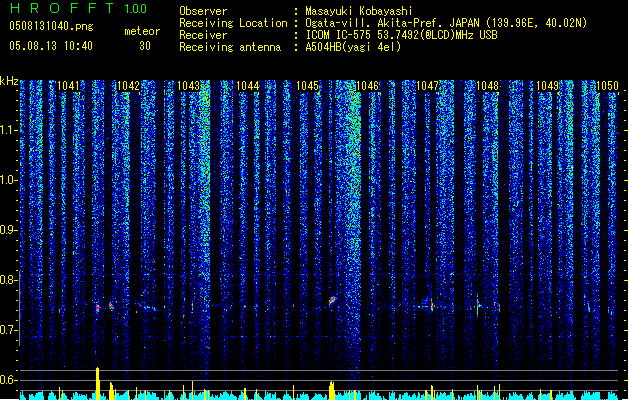Click the red meteor echo at 1047
Image resolution: width=629 pixels, height=400 pixels.
pos(432,305)
